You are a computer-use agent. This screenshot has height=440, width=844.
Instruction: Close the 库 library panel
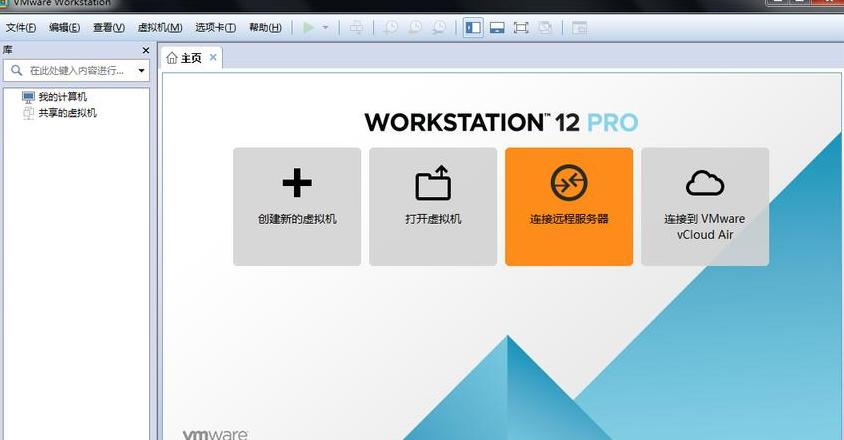point(145,50)
